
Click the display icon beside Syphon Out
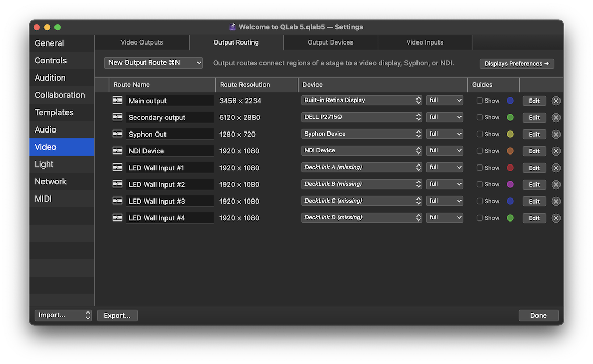(x=117, y=134)
